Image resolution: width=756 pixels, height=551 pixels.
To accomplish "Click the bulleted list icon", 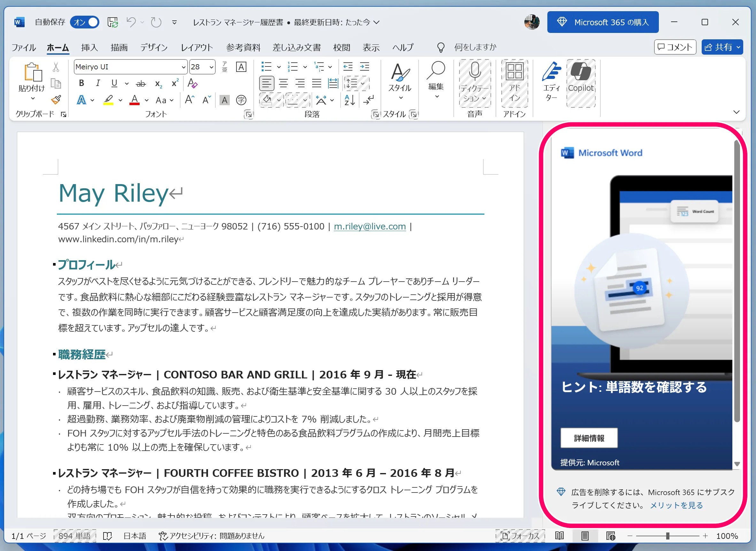I will coord(266,67).
